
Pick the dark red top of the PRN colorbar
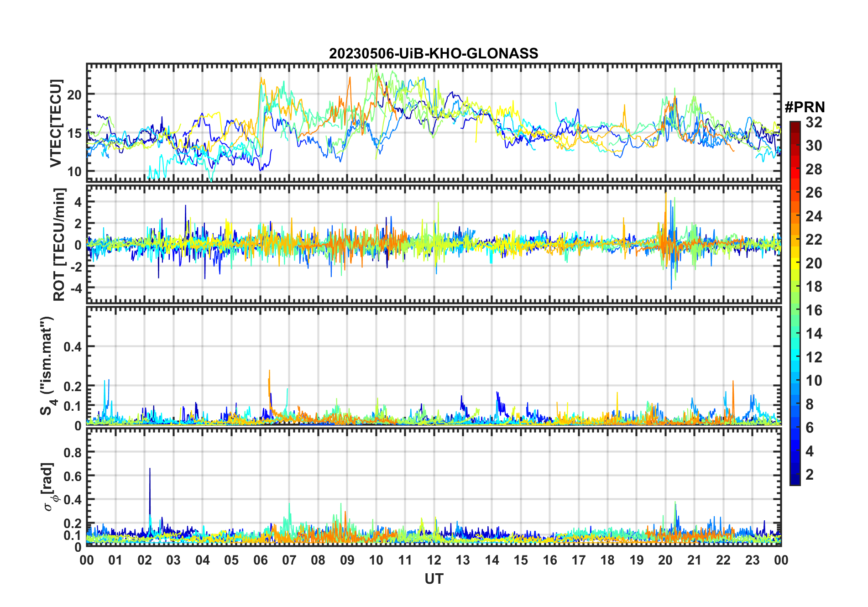point(795,127)
